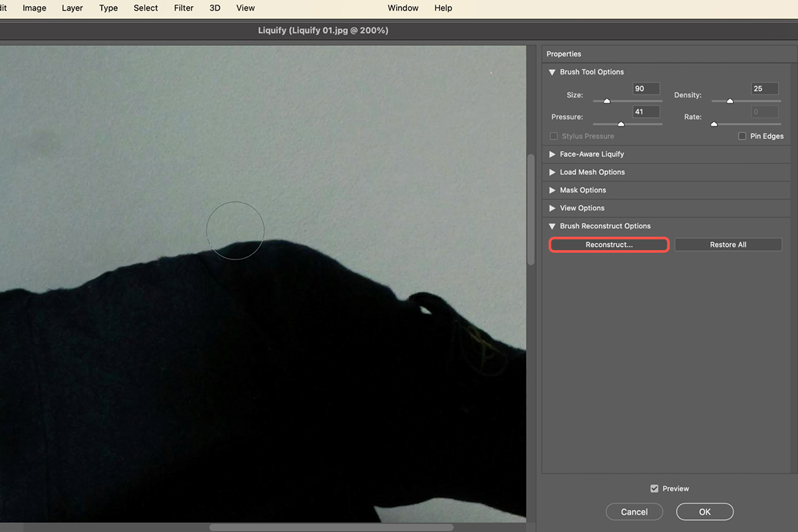Click the Size value field

[646, 88]
